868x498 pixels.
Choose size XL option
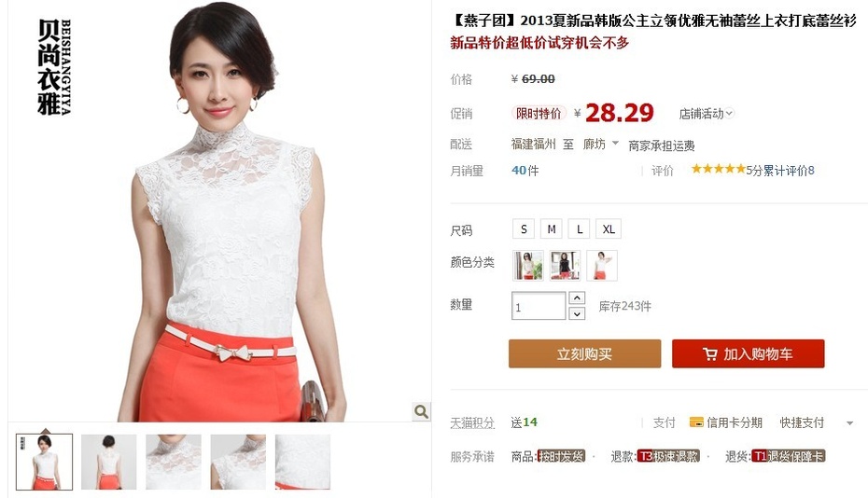pos(609,229)
